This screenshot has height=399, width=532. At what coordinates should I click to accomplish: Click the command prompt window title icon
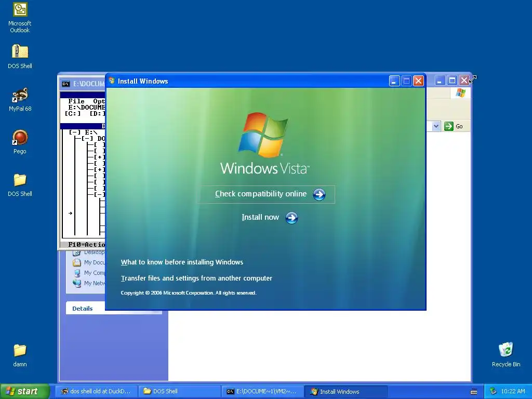[66, 84]
